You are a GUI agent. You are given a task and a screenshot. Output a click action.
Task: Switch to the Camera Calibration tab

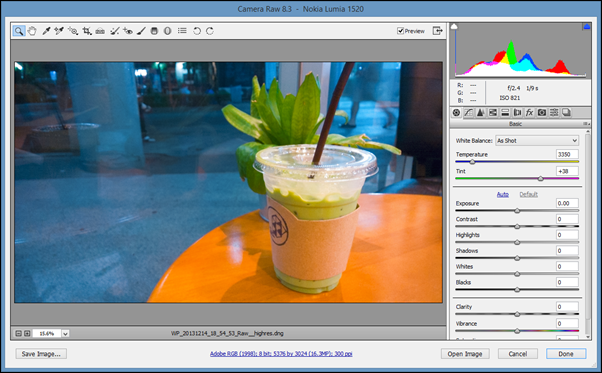coord(542,112)
